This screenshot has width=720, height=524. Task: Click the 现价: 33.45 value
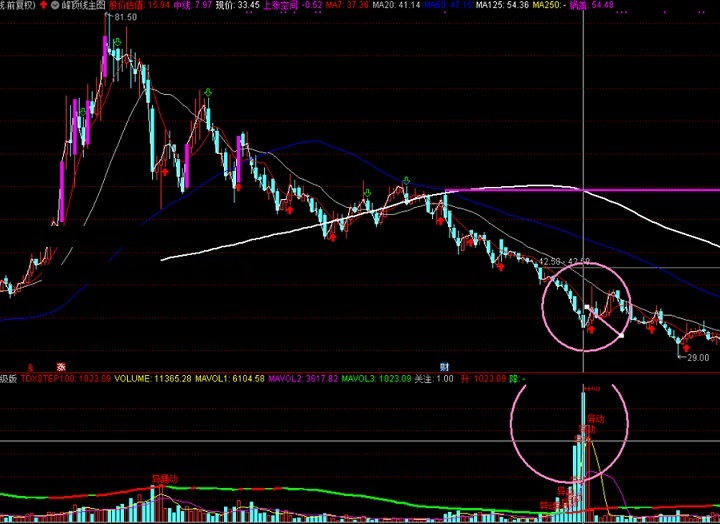(237, 5)
